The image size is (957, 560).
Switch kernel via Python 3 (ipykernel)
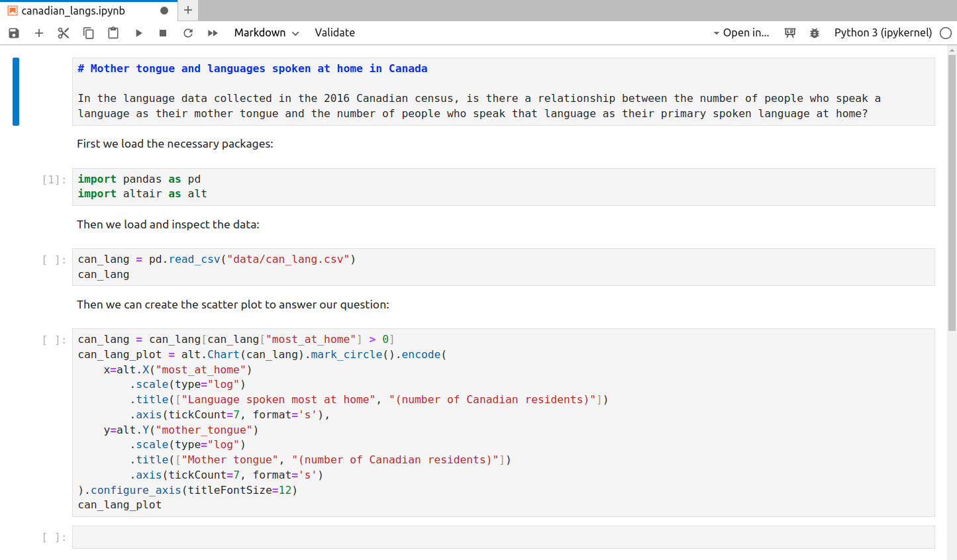pyautogui.click(x=883, y=33)
